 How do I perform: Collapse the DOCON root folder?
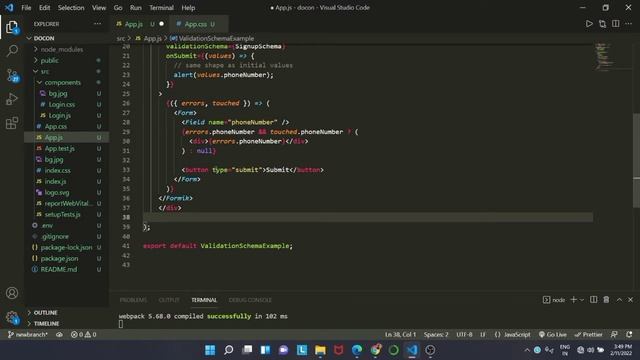[67, 38]
